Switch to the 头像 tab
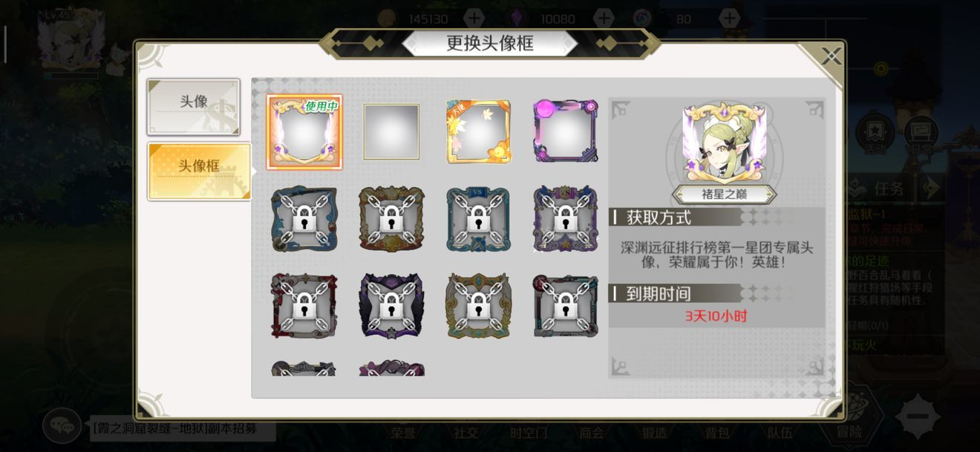This screenshot has width=980, height=452. click(x=194, y=107)
